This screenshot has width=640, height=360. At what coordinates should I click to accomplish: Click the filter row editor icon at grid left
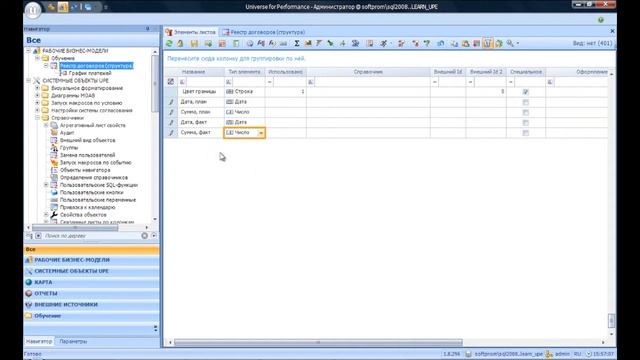(x=171, y=82)
